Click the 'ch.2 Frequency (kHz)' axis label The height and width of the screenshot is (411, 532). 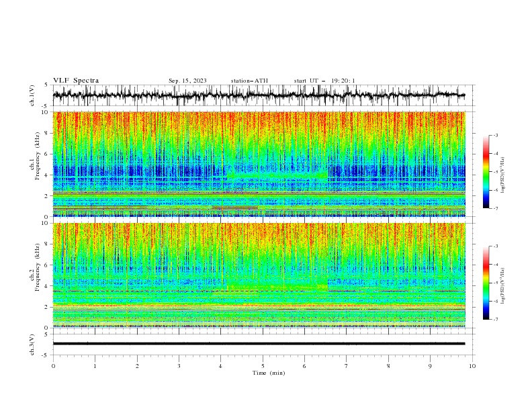click(x=34, y=267)
